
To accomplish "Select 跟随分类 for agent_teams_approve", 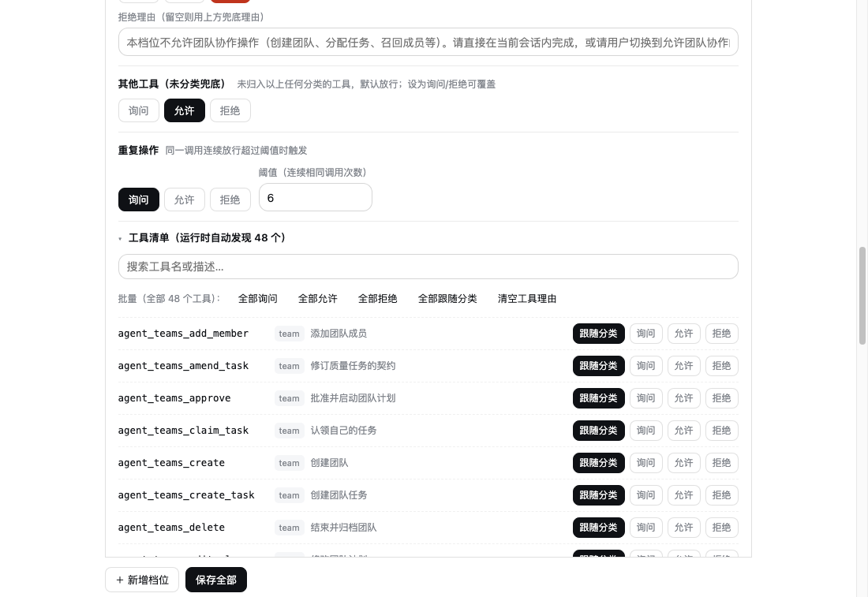I will pyautogui.click(x=598, y=398).
